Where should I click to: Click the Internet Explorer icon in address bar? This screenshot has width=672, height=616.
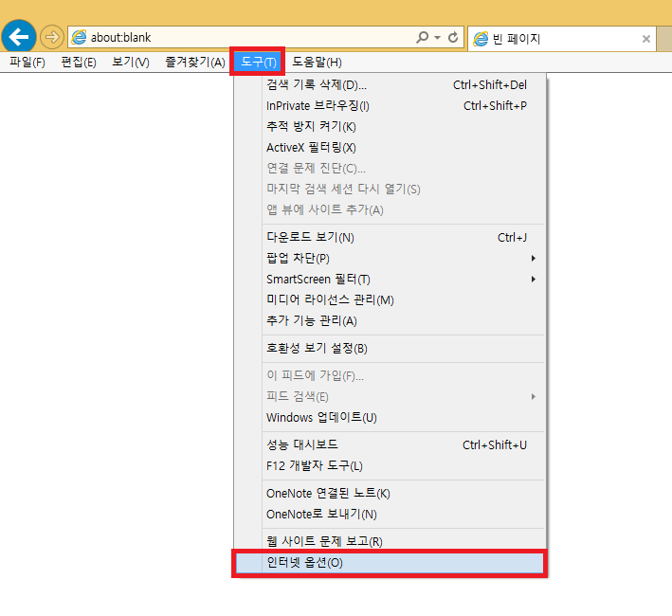tap(79, 37)
